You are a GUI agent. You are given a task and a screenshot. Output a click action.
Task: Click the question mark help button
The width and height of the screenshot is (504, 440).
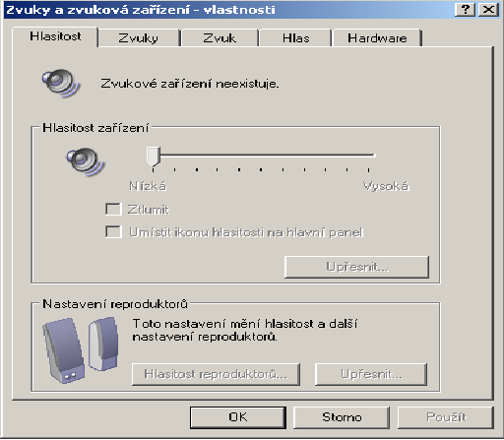point(465,10)
